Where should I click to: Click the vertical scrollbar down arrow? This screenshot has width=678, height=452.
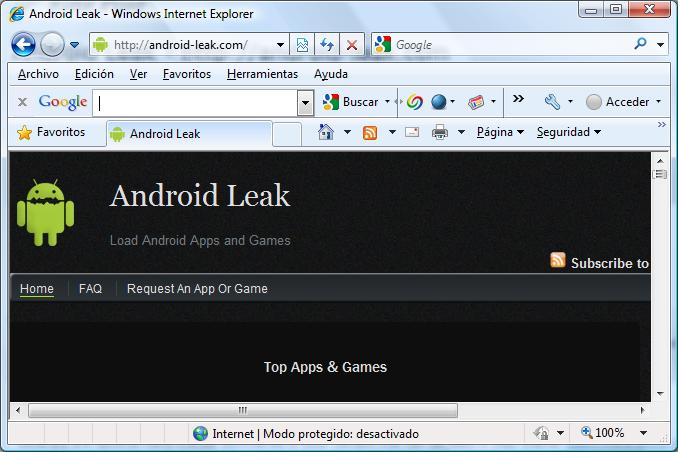(660, 394)
